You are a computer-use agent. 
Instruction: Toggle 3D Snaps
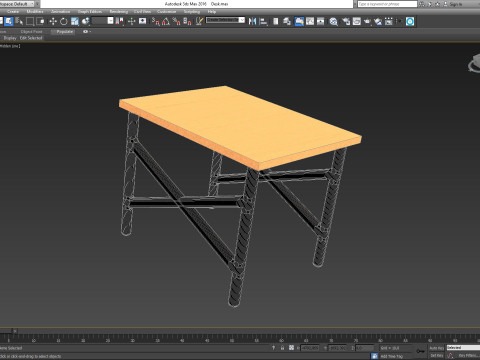(155, 21)
